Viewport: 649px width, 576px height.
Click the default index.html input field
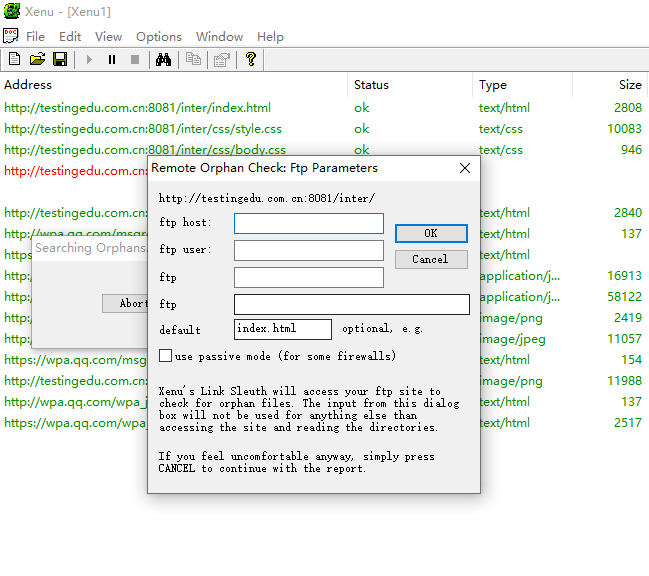point(283,329)
